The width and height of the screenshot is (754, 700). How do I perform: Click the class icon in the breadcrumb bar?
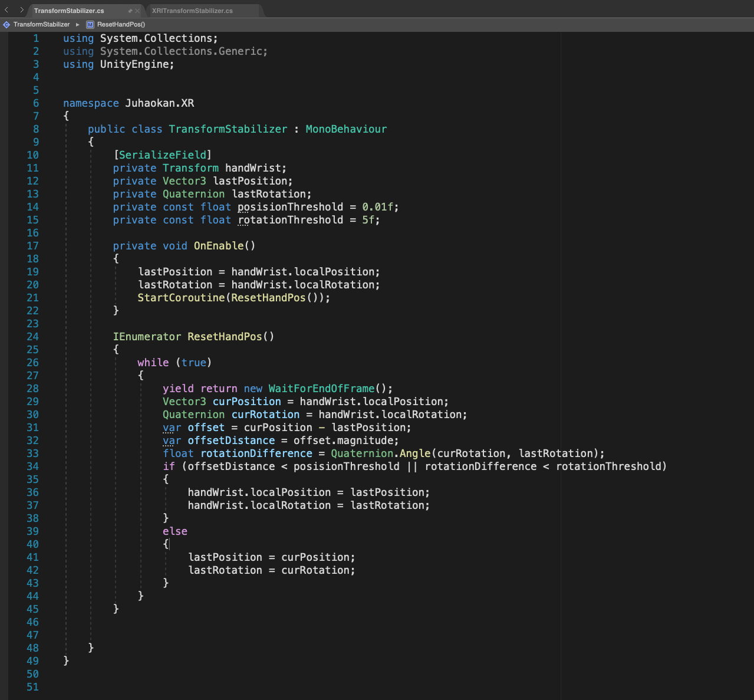tap(6, 25)
